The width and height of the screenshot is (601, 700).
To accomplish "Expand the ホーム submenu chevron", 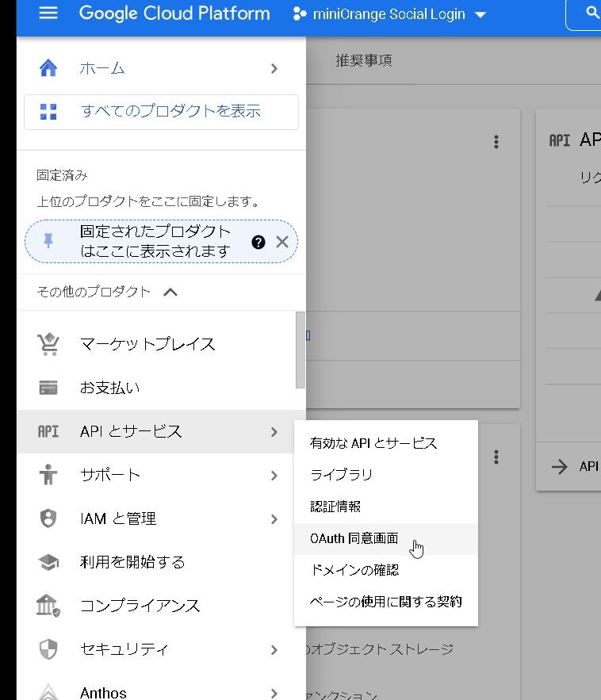I will (x=274, y=69).
